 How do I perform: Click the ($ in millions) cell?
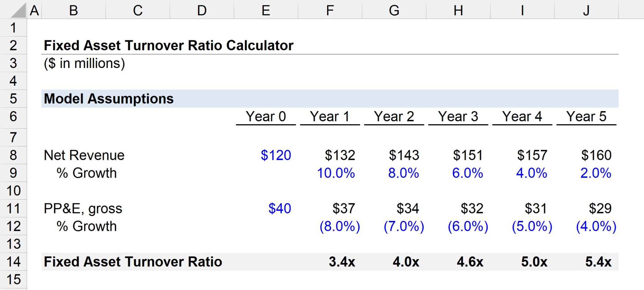pyautogui.click(x=84, y=63)
